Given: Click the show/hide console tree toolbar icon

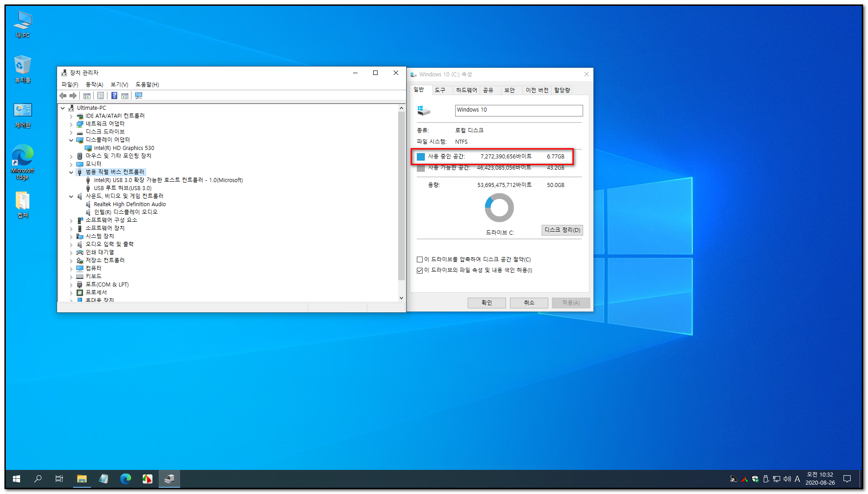Looking at the screenshot, I should (x=87, y=96).
